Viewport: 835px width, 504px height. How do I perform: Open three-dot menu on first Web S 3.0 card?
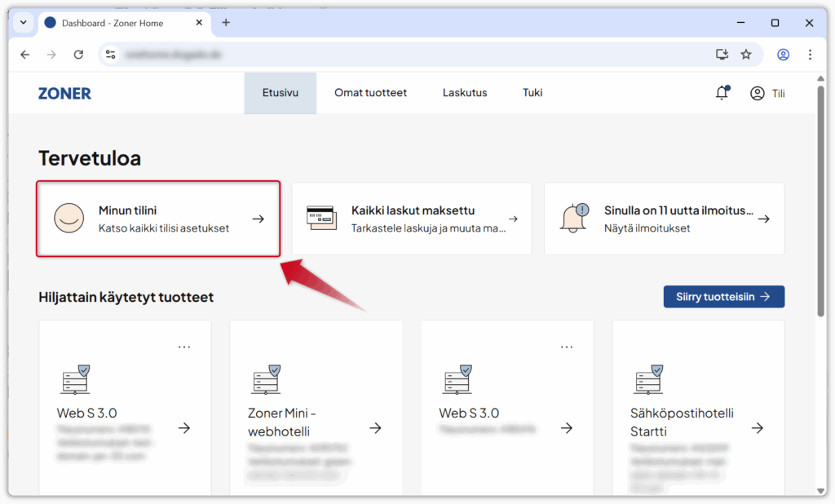pyautogui.click(x=184, y=347)
